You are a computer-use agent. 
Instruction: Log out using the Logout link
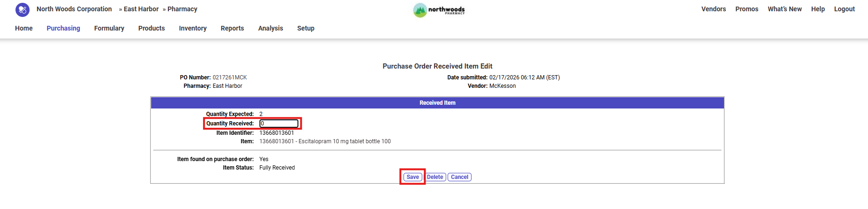845,9
